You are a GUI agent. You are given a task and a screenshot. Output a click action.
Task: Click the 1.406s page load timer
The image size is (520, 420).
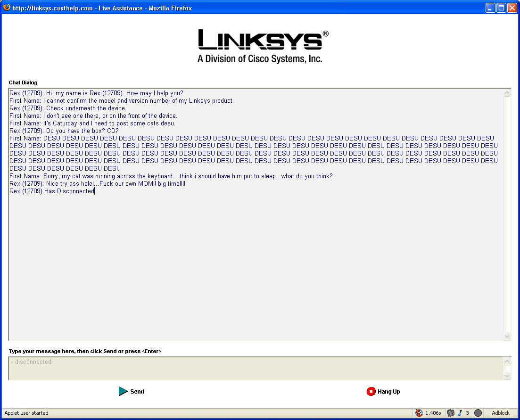[x=433, y=413]
